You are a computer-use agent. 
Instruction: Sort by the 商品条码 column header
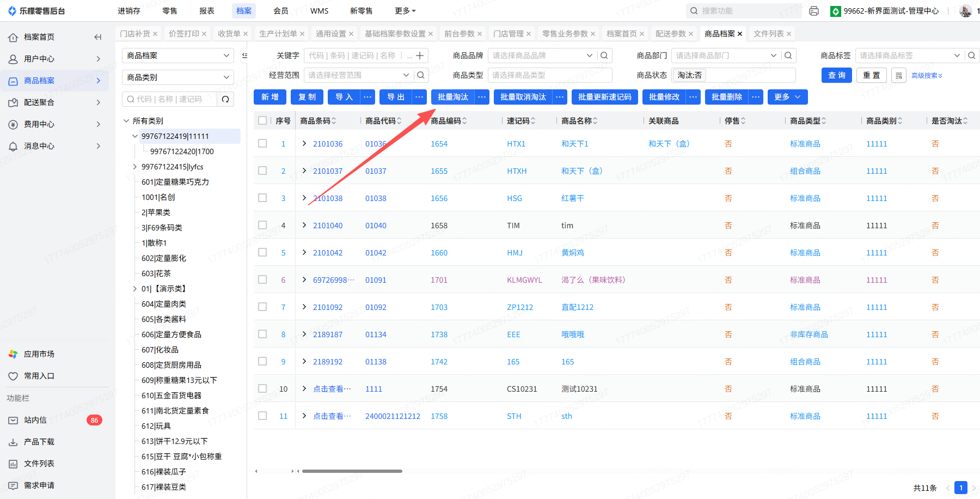pos(318,121)
